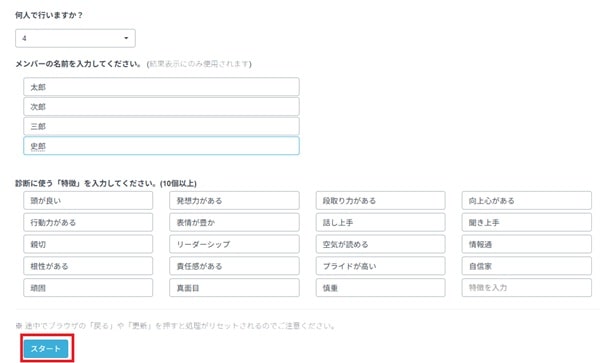Edit the 責任感がある trait field
The width and height of the screenshot is (600, 363).
[234, 266]
